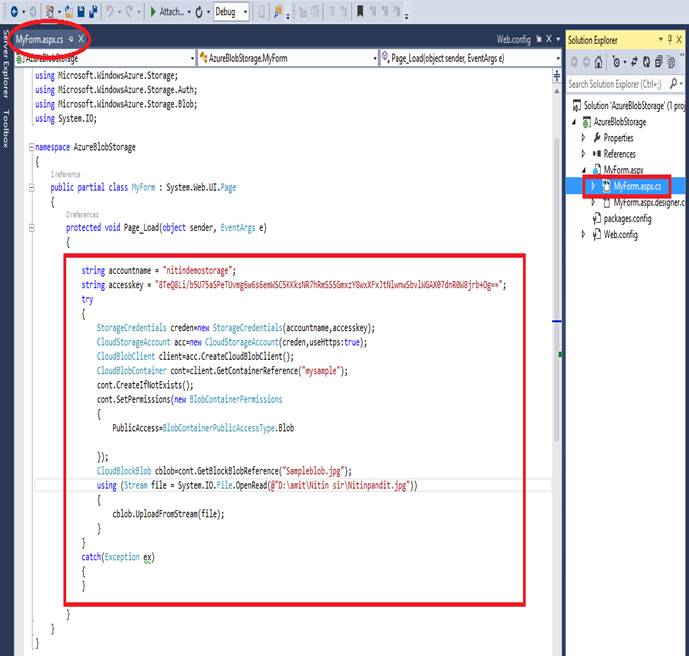Screen dimensions: 689x656
Task: Click the editor split-window handle above scrollbar
Action: (557, 76)
